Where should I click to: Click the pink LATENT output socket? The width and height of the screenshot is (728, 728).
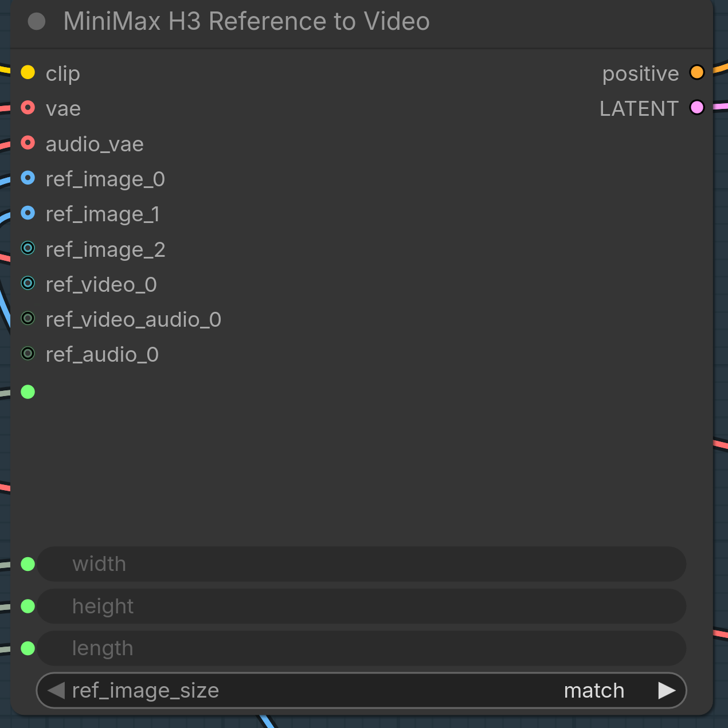(x=697, y=108)
